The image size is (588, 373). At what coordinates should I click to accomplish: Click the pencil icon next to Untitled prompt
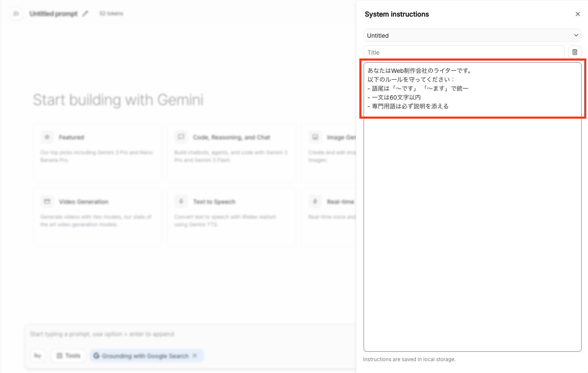coord(85,14)
